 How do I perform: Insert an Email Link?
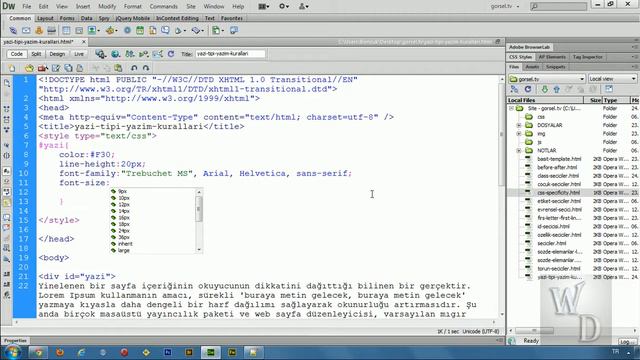tap(26, 31)
